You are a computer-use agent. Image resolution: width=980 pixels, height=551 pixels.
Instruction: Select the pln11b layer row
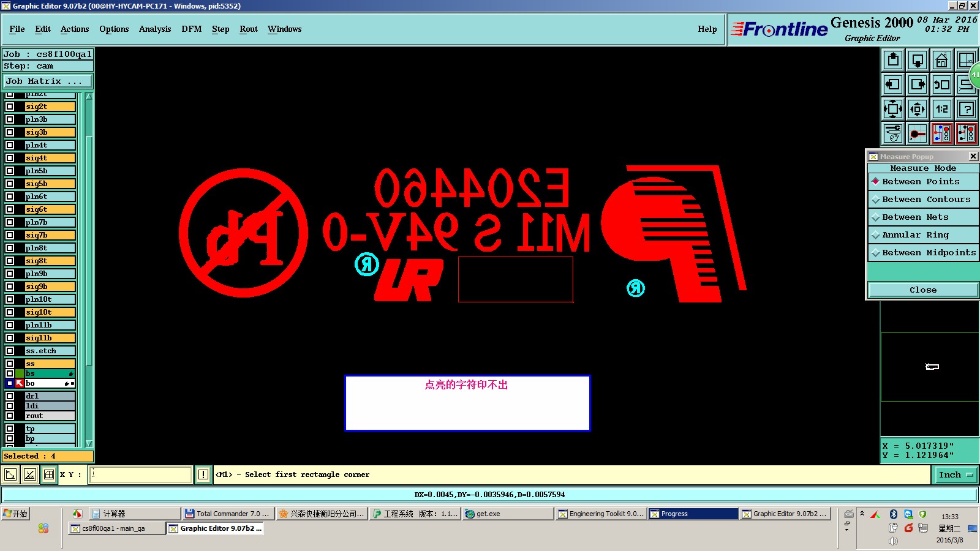50,325
